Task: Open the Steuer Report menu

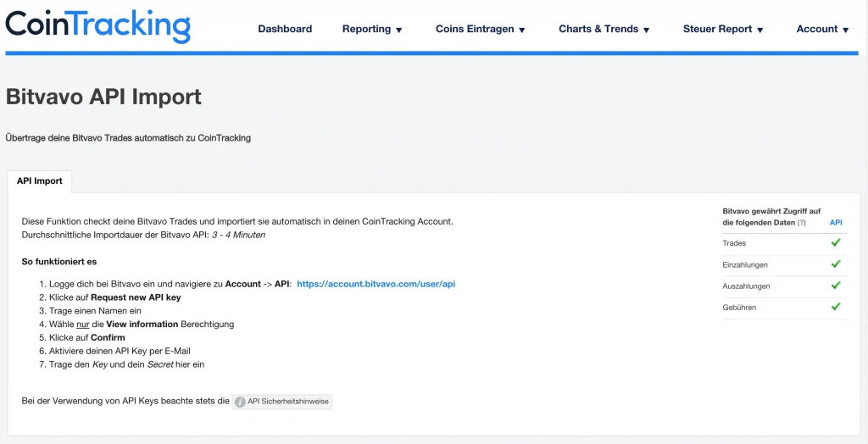Action: (x=723, y=29)
